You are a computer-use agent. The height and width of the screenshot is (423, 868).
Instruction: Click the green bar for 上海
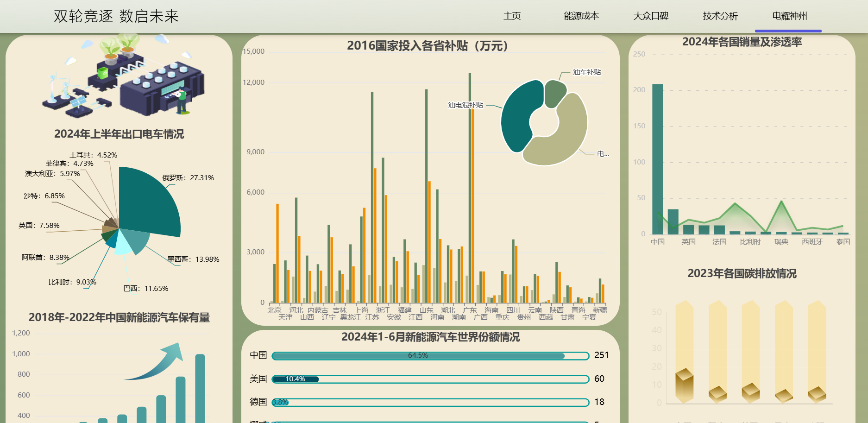coord(361,259)
